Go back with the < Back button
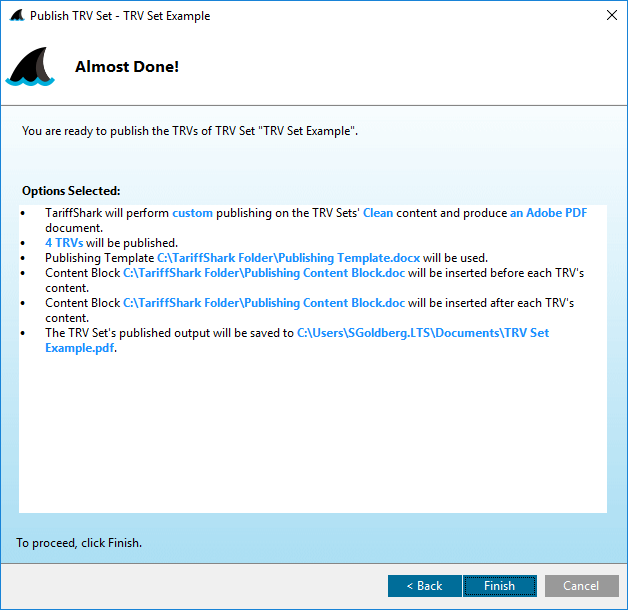 [x=425, y=586]
